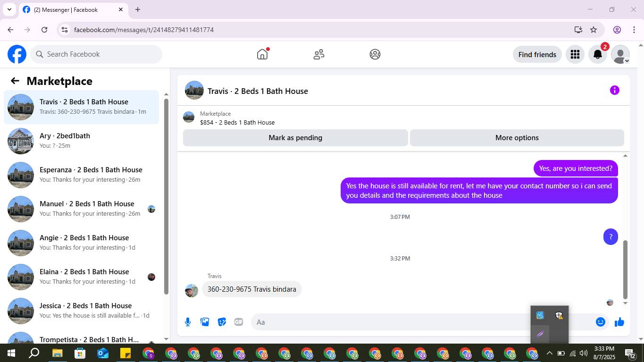Screen dimensions: 644x362
Task: Click the 360-230-9675 Travis bindara message
Action: click(x=252, y=289)
